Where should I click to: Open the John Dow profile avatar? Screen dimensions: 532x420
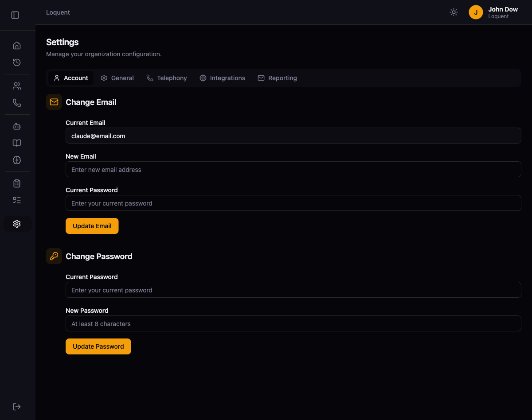[x=476, y=12]
